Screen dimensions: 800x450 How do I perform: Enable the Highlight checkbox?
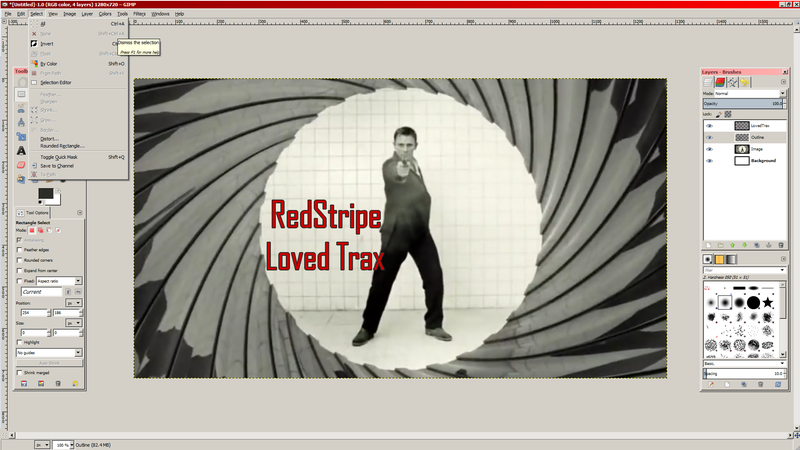point(20,342)
